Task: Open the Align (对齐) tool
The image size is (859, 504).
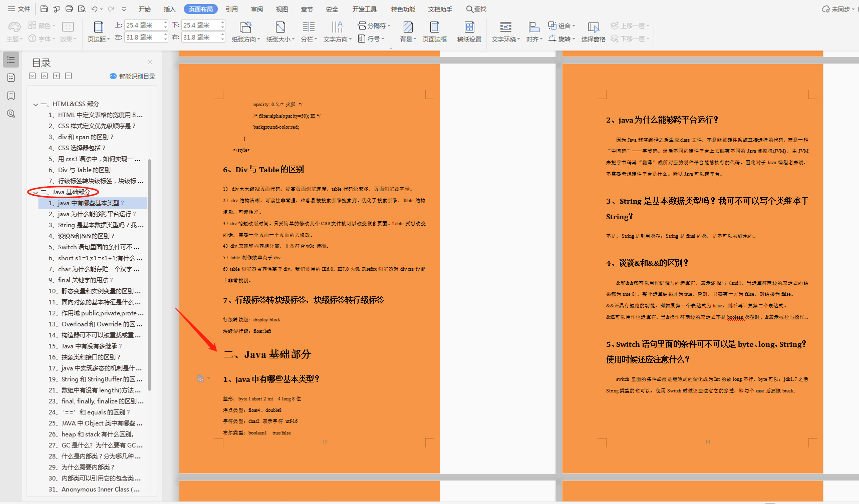Action: [534, 32]
